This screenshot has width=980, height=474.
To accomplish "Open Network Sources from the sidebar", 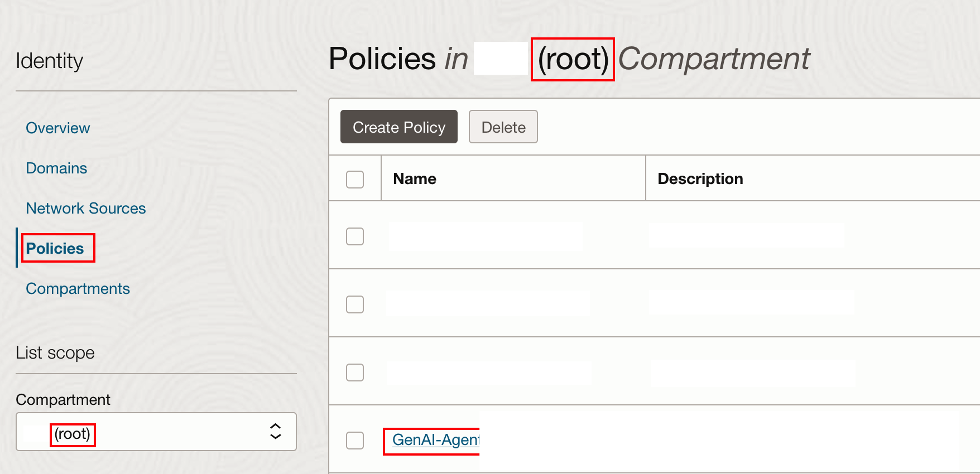I will coord(85,208).
